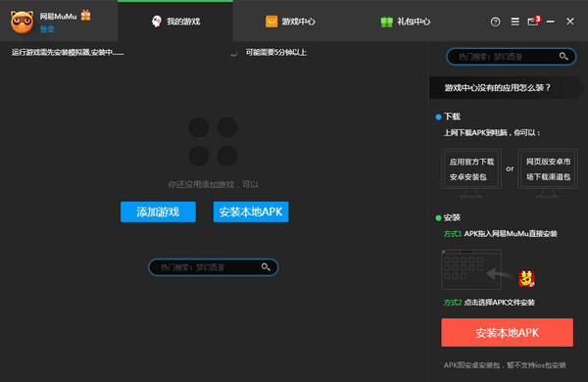Click the red 安装本地APK button

point(507,332)
